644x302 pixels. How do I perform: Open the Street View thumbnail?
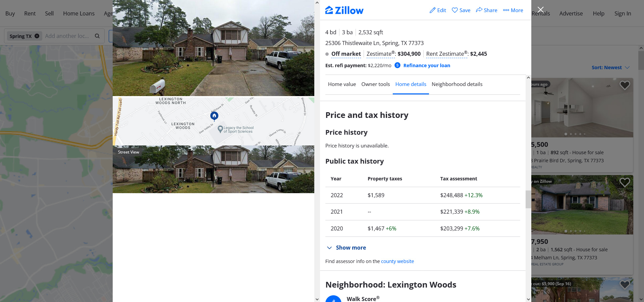[x=213, y=169]
